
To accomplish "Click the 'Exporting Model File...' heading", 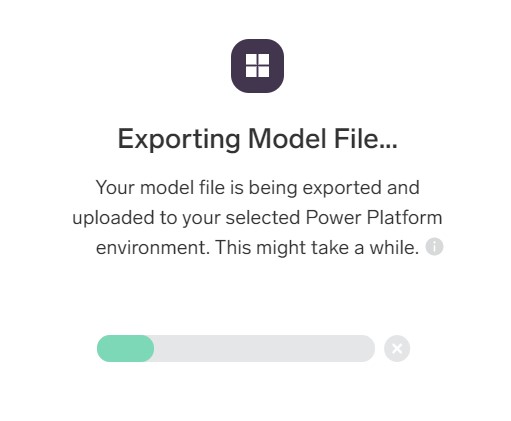I will click(257, 139).
